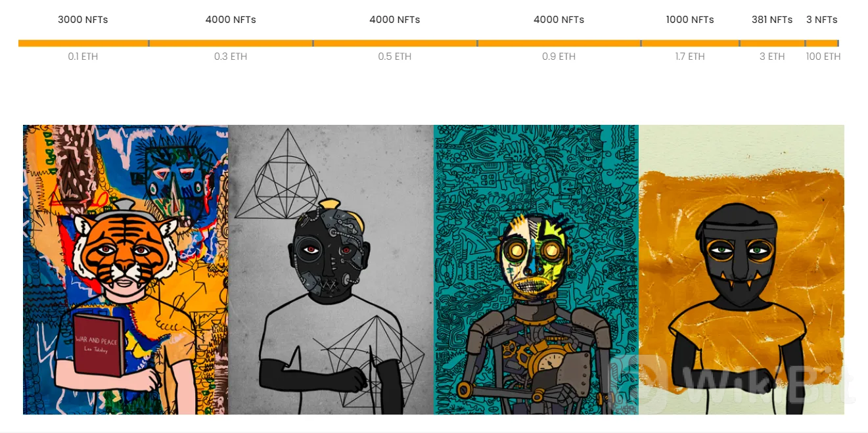Click the 0.5 ETH price label
The width and height of the screenshot is (868, 433).
coord(395,57)
